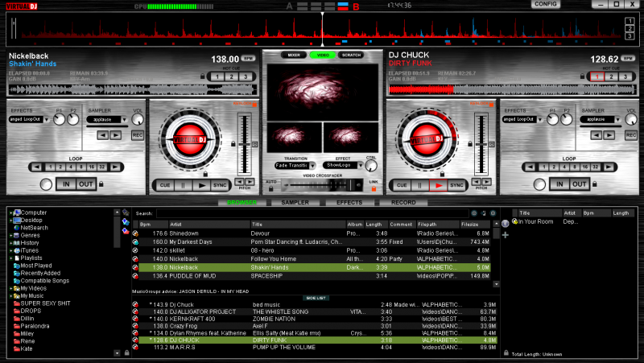Click the plus icon in playlist panel
Viewport: 644px width, 363px height.
pyautogui.click(x=506, y=235)
